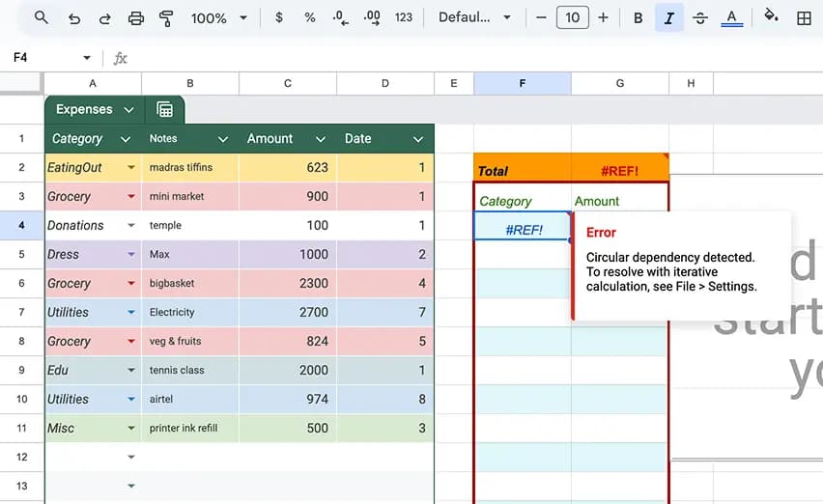
Task: Select cell with 'mini market'
Action: coord(190,197)
